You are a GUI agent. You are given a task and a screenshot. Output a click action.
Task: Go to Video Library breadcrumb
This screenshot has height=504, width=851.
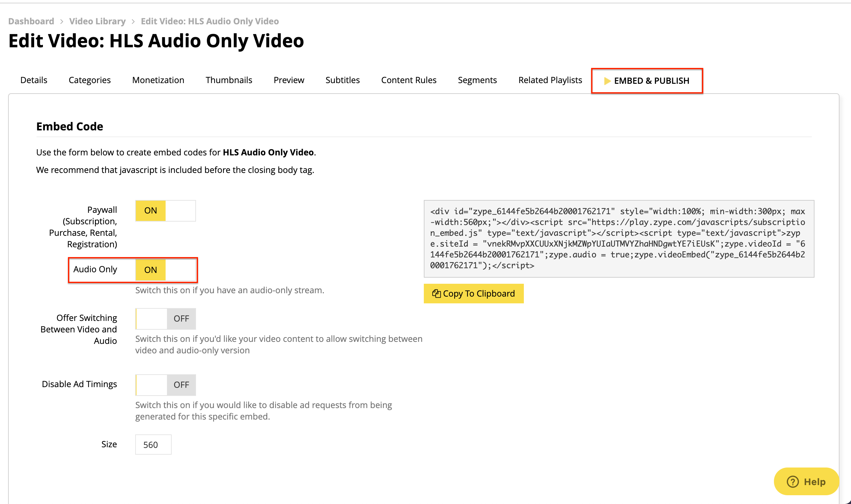(97, 21)
